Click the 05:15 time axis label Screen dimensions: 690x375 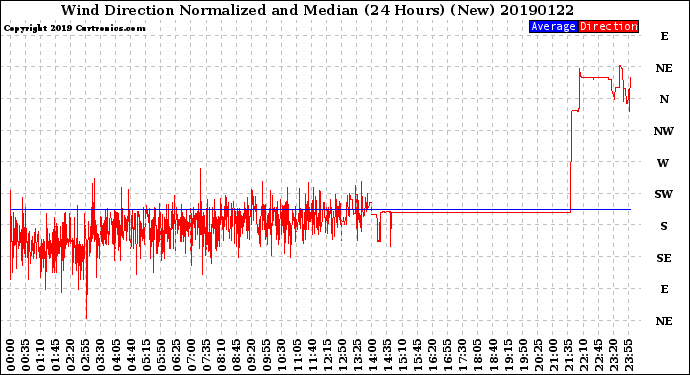pyautogui.click(x=146, y=355)
